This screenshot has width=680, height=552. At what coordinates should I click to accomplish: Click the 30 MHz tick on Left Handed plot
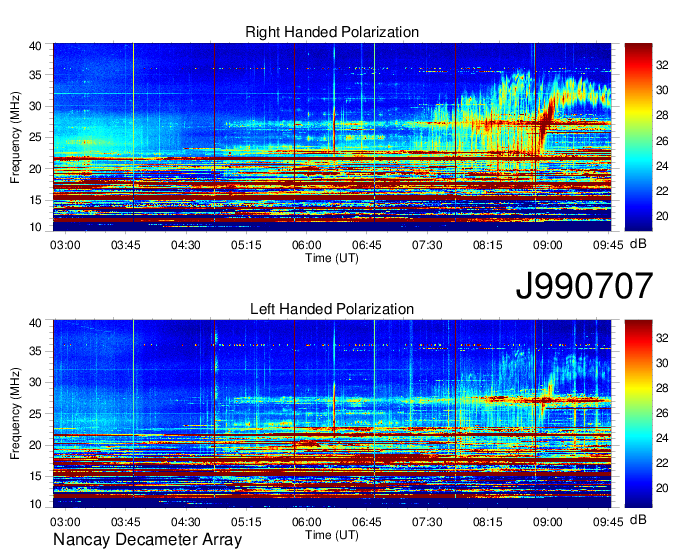point(35,382)
